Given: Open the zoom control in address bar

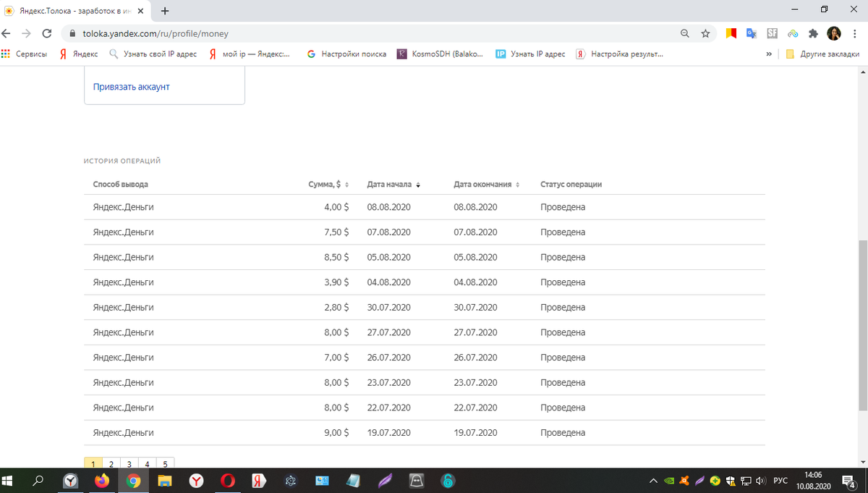Looking at the screenshot, I should [685, 33].
